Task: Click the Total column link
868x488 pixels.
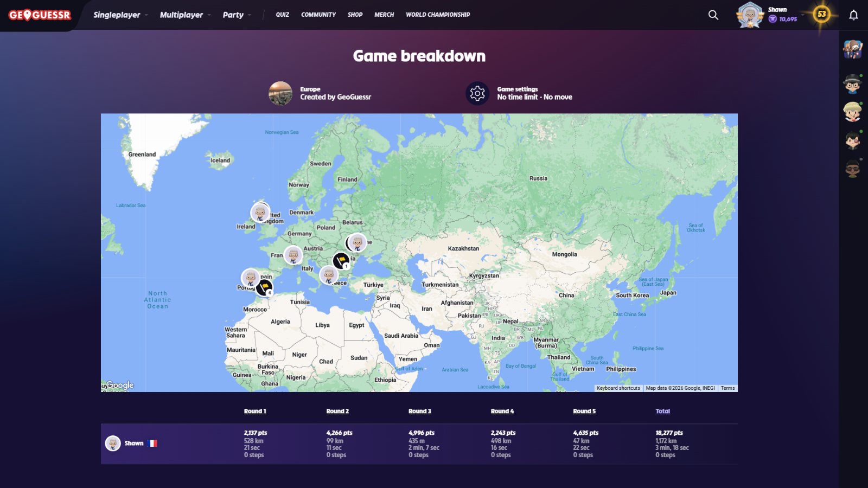Action: point(662,411)
